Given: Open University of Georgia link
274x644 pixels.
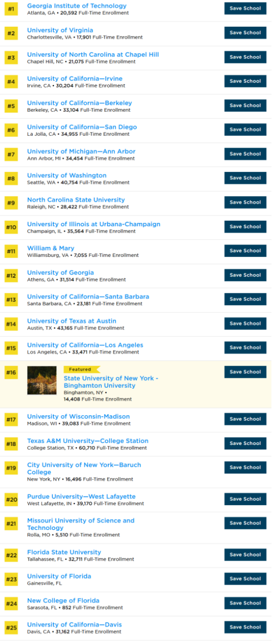Looking at the screenshot, I should [x=60, y=272].
